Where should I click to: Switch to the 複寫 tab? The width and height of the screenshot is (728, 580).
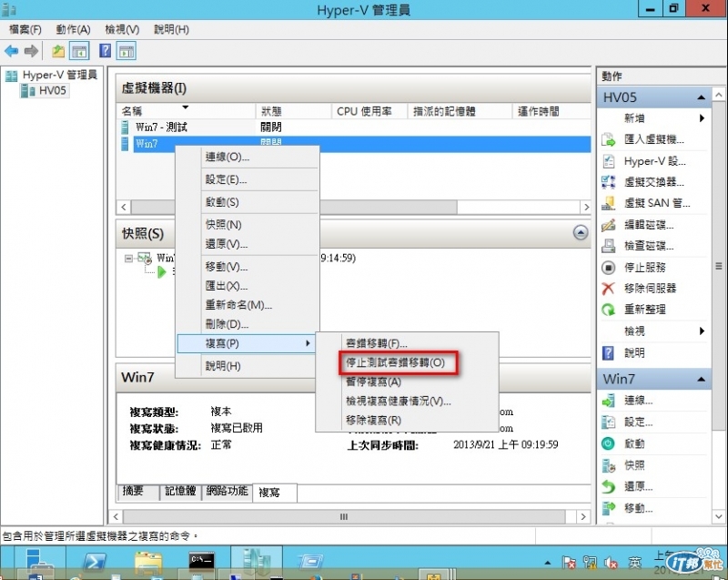coord(275,493)
